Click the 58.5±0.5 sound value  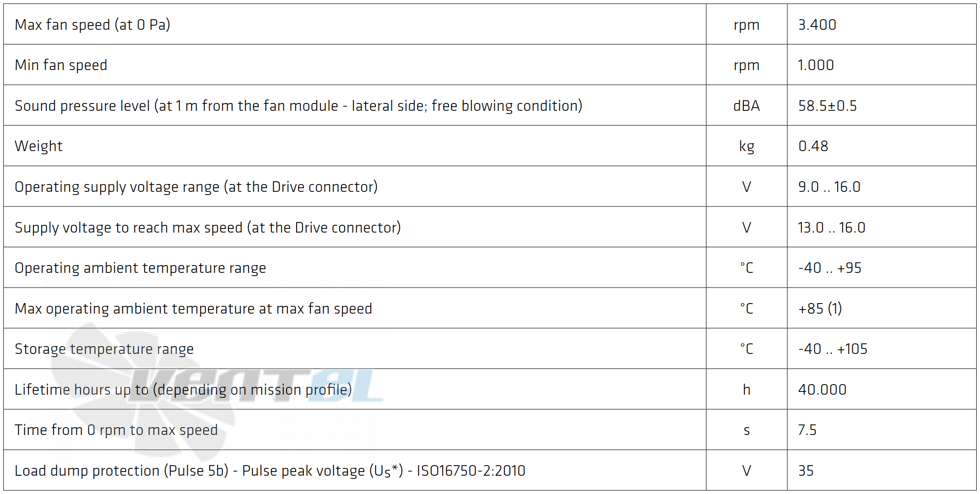pos(828,106)
